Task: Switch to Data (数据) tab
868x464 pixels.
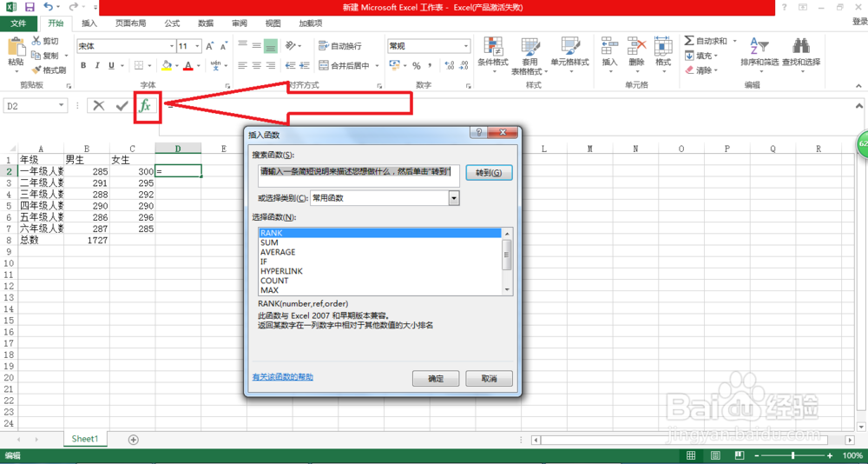Action: 206,23
